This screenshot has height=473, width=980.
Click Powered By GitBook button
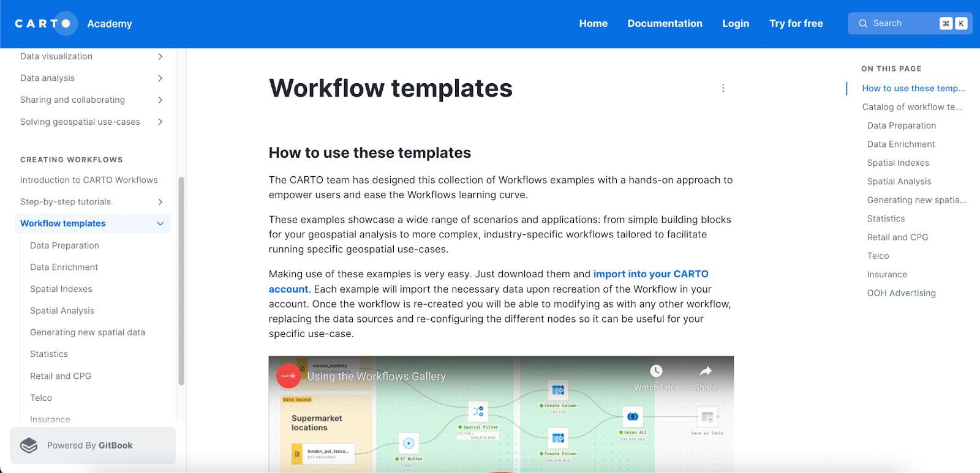[93, 445]
